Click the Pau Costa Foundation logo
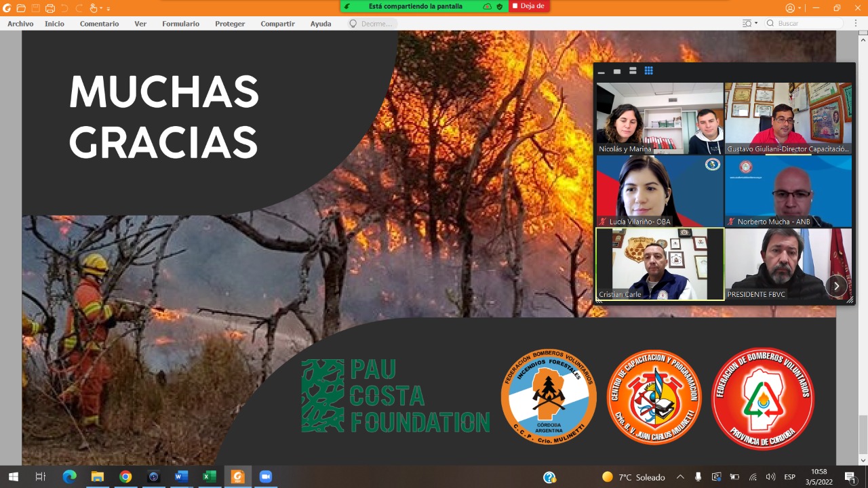Image resolution: width=868 pixels, height=488 pixels. point(395,396)
